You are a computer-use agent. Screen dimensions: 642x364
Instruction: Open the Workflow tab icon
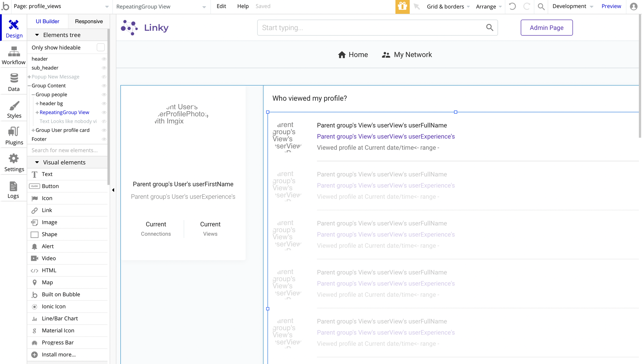[x=14, y=52]
